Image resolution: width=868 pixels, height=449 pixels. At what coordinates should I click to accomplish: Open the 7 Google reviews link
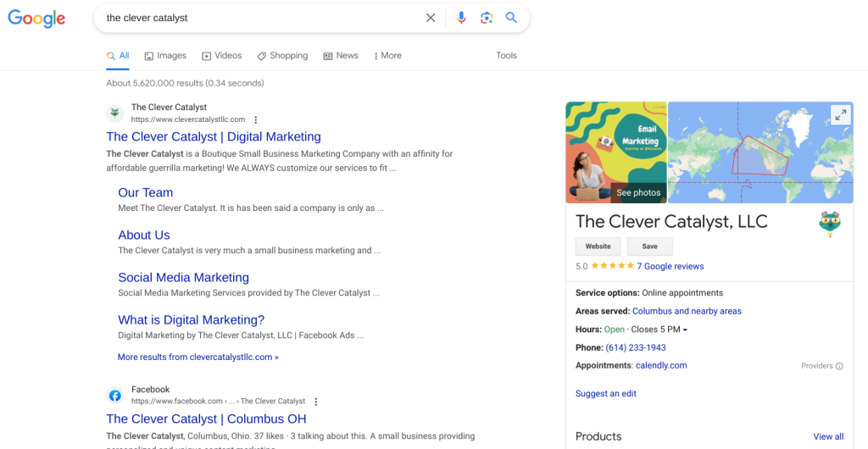click(670, 266)
